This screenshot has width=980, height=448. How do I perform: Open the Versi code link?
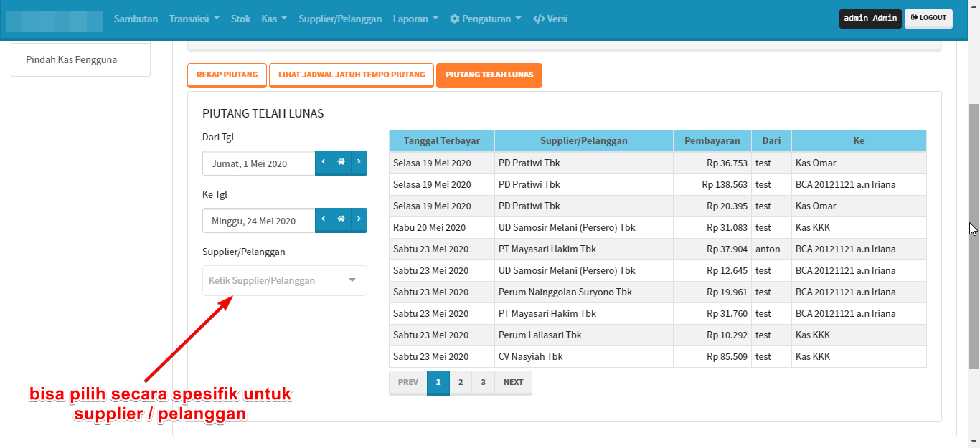[550, 19]
